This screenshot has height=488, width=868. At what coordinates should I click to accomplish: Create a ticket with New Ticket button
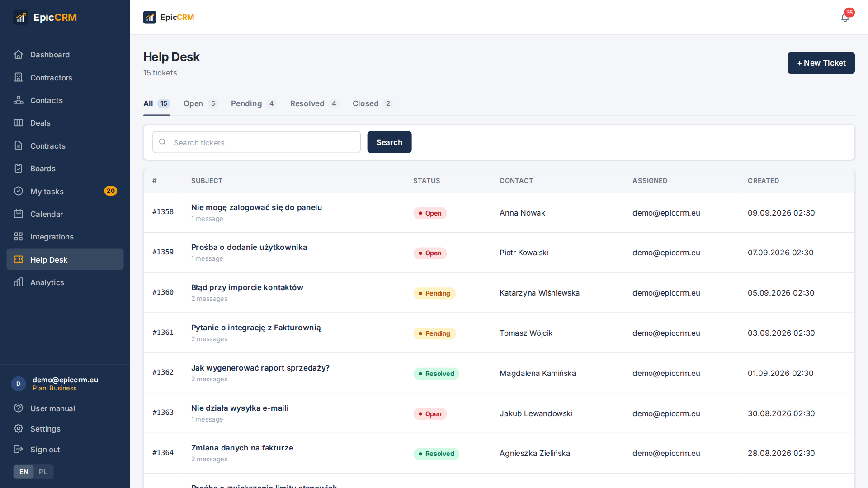(x=821, y=63)
